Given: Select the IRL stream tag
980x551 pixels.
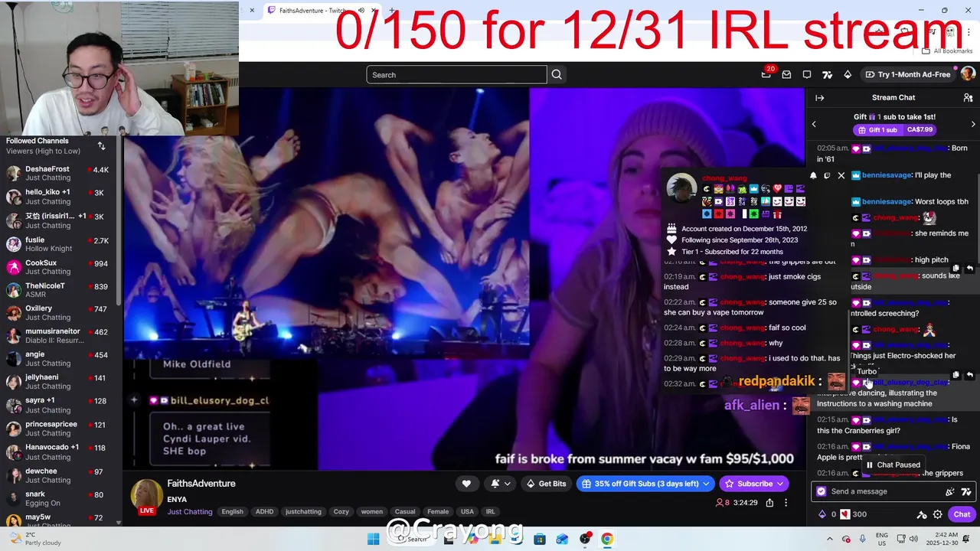Looking at the screenshot, I should click(x=490, y=511).
